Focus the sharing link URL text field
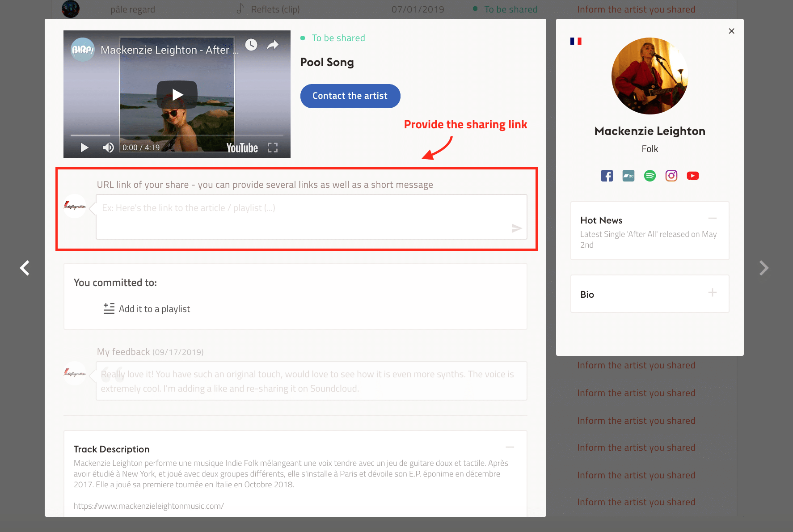This screenshot has width=793, height=532. click(x=312, y=217)
